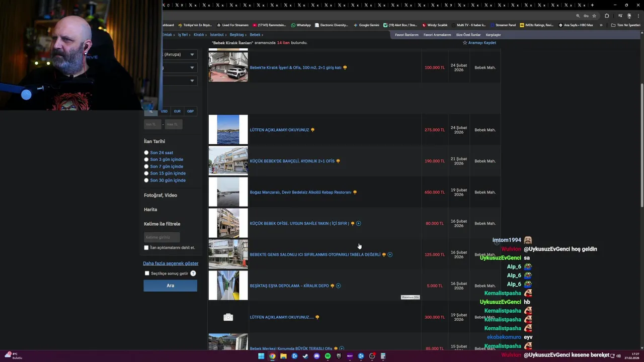Select Son 30 gün içinde option
This screenshot has height=362, width=644.
(146, 180)
